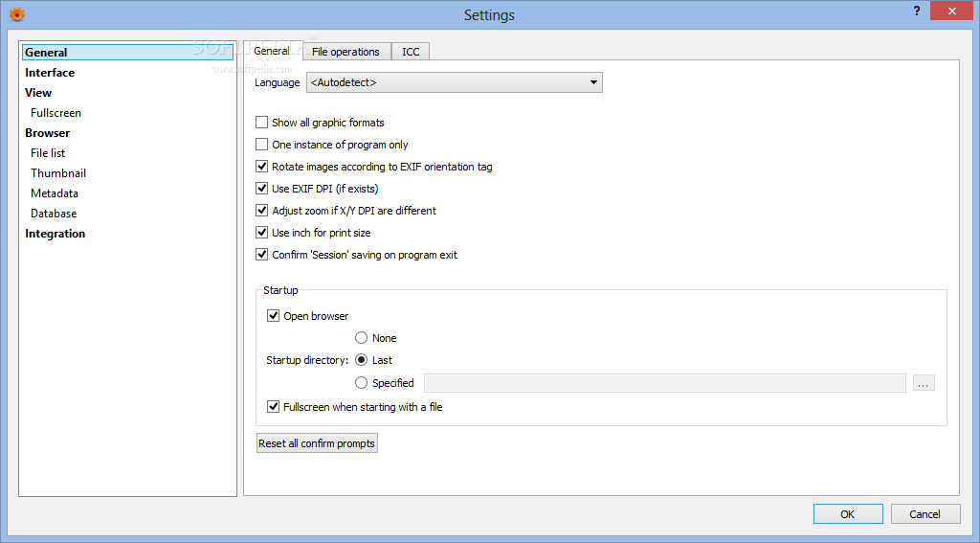Uncheck Use EXIF DPI (if exists)

click(x=262, y=189)
